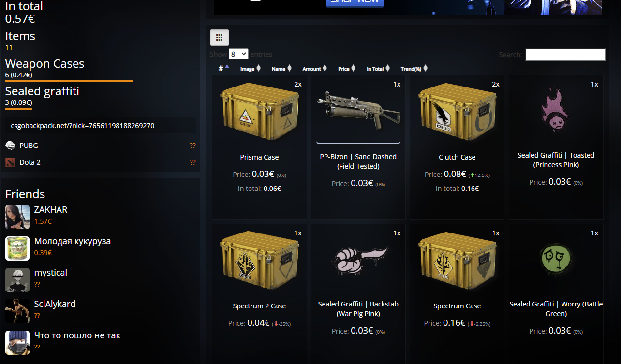
Task: Click the Toasted graffiti icon
Action: [556, 109]
